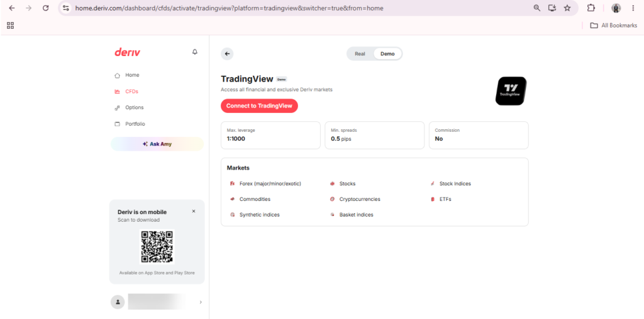Click the Synthetic indices market icon
Viewport: 644px width, 319px height.
232,215
